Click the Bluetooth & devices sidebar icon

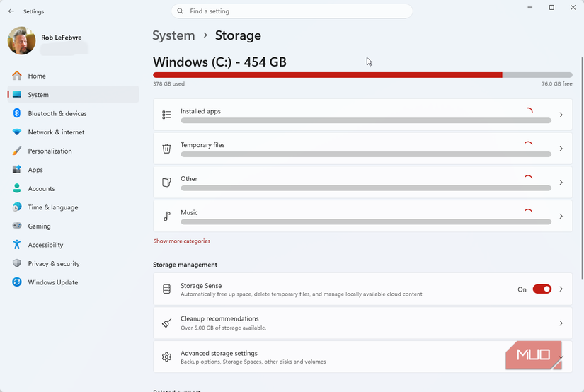[x=17, y=113]
